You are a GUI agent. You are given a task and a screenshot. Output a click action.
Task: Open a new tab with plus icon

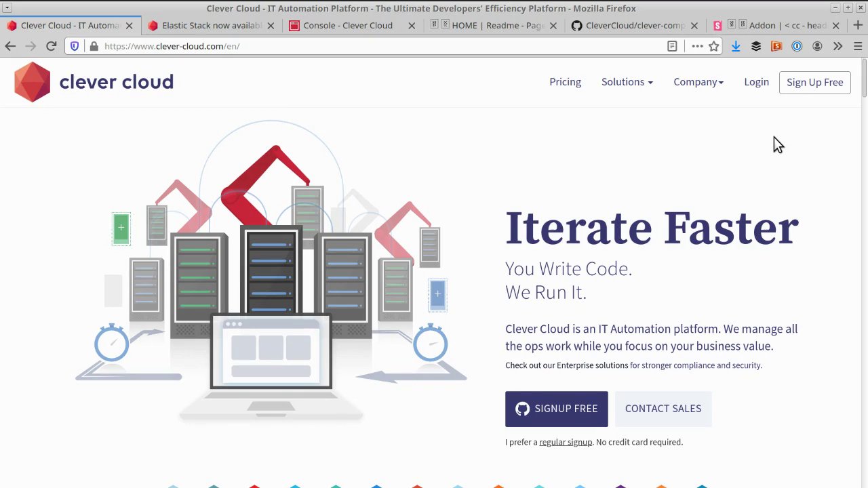(x=858, y=25)
